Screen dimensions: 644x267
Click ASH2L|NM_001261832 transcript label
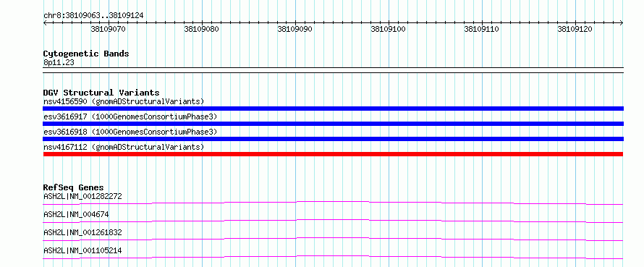coord(82,232)
